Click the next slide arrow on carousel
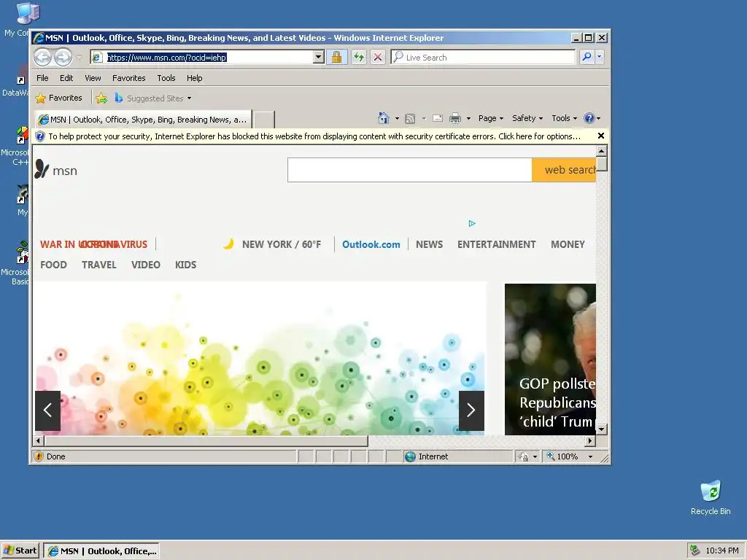 [x=471, y=411]
